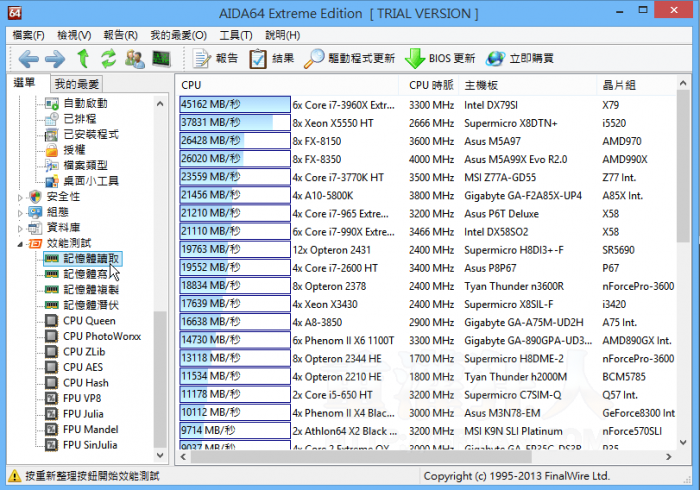Click the Intel DX79SI motherboard cell
Viewport: 700px width, 490px height.
491,105
